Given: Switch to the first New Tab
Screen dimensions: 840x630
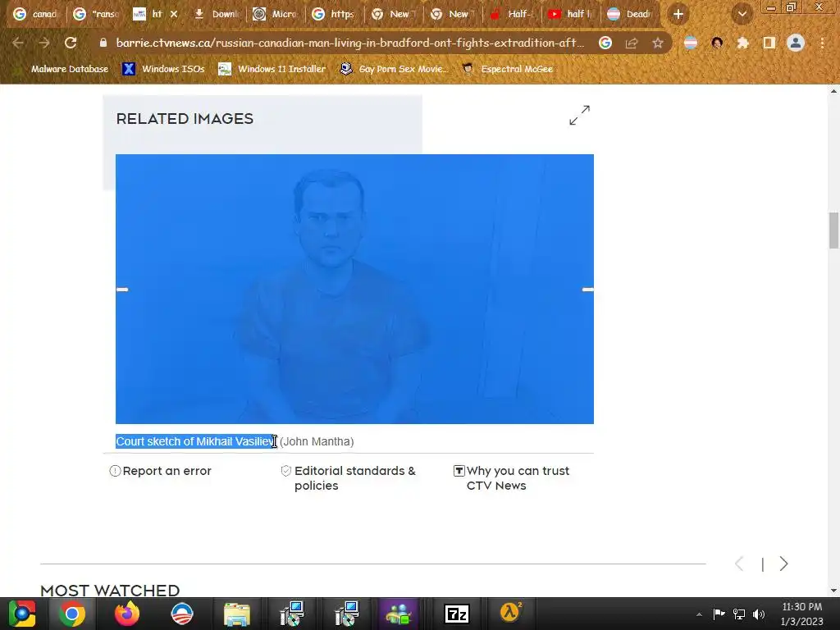Looking at the screenshot, I should pyautogui.click(x=395, y=15).
